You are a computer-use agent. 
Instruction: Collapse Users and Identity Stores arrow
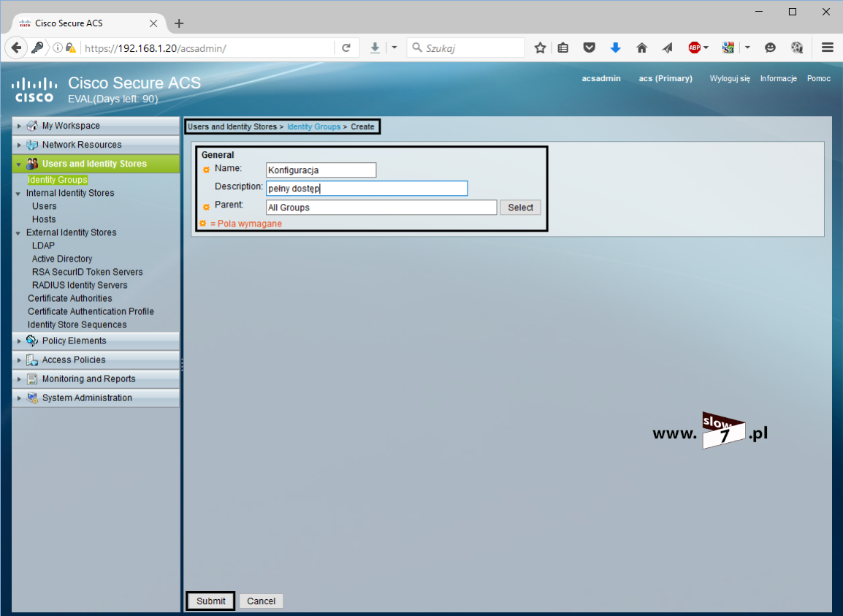pyautogui.click(x=19, y=164)
